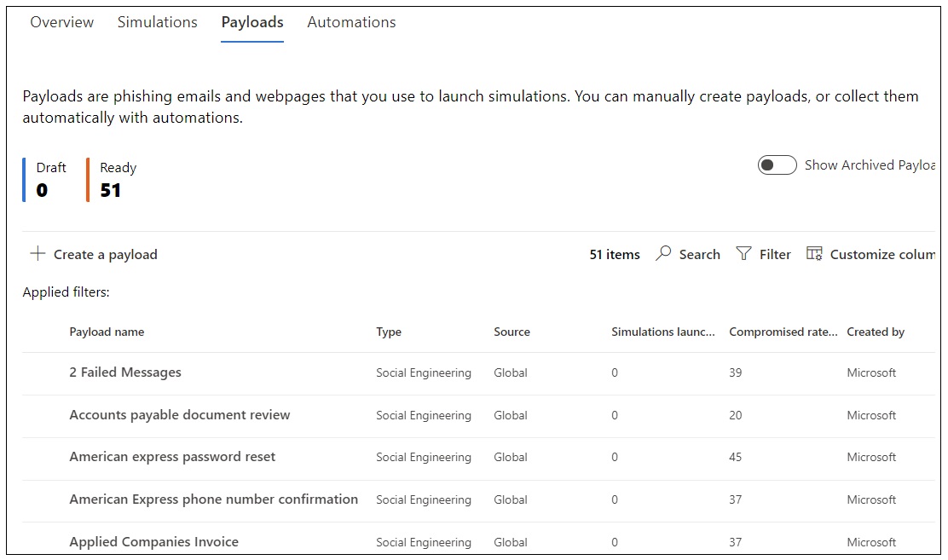
Task: Select American express password reset payload
Action: coord(172,457)
